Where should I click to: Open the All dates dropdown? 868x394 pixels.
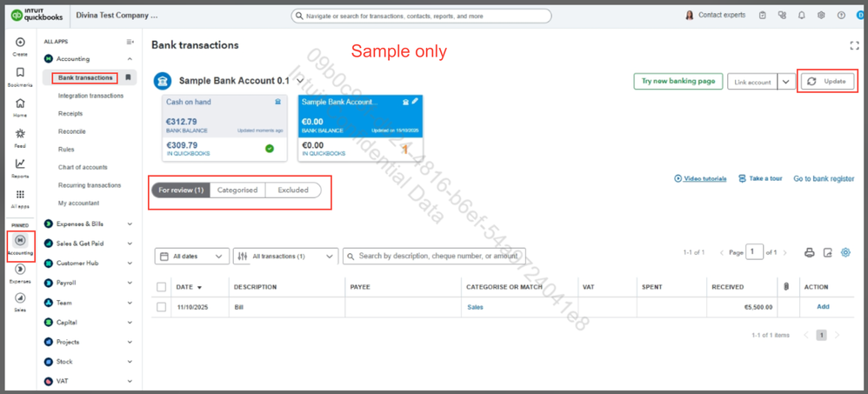191,257
